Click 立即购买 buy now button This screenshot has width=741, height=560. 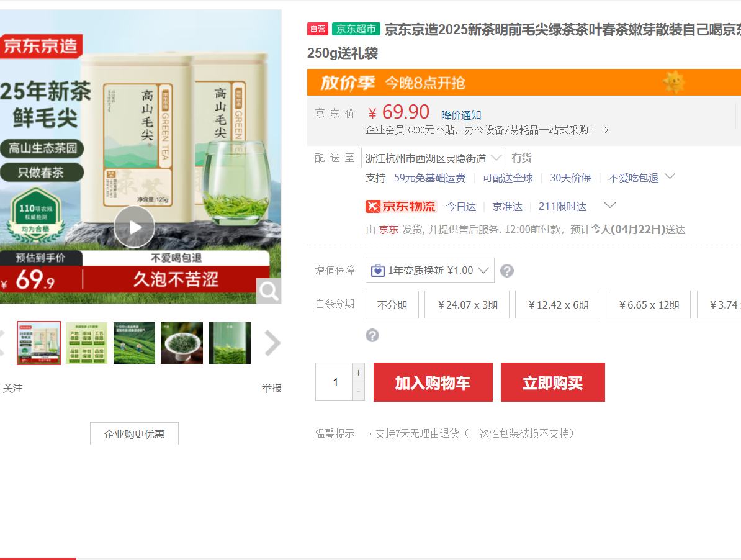[553, 382]
